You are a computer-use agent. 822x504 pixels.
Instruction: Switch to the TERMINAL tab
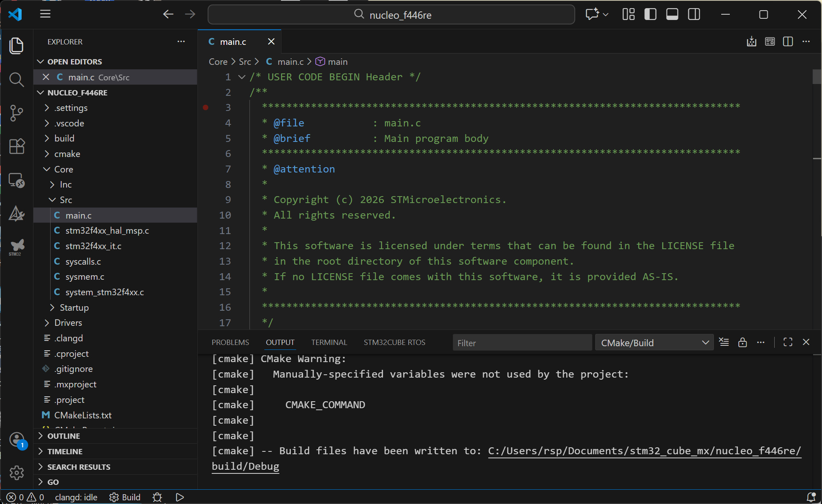coord(329,343)
